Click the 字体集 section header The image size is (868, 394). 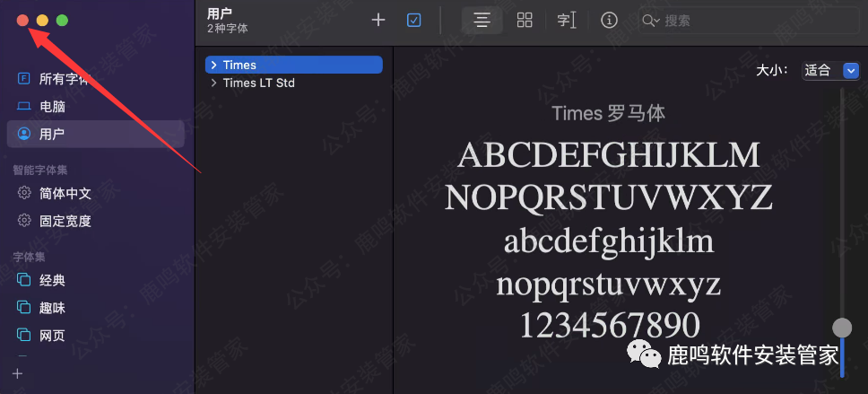[x=29, y=257]
